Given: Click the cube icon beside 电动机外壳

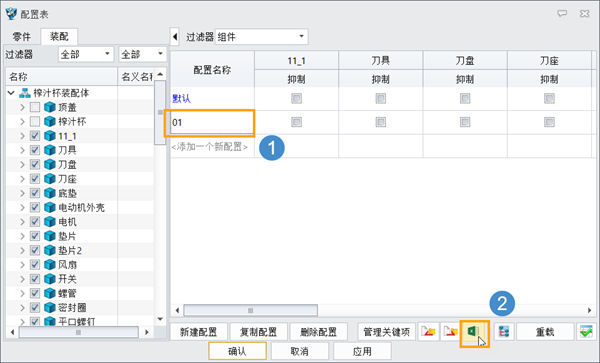Looking at the screenshot, I should point(50,208).
